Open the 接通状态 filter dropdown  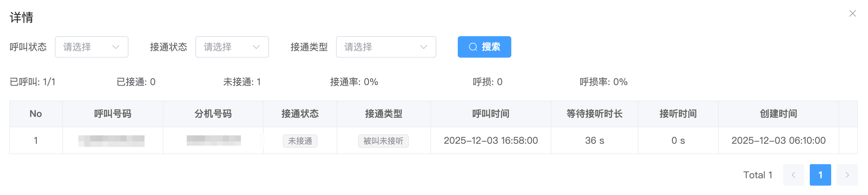click(x=232, y=47)
